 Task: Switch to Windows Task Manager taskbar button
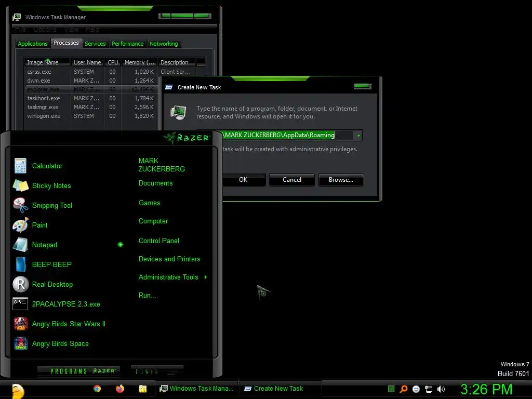(196, 389)
